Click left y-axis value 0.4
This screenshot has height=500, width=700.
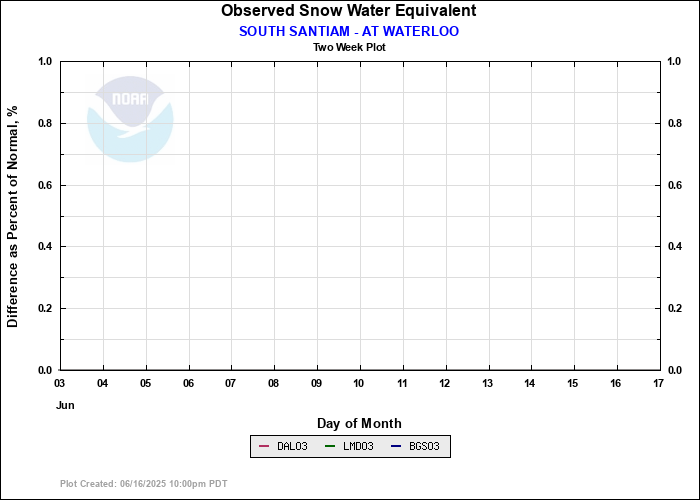[x=46, y=246]
